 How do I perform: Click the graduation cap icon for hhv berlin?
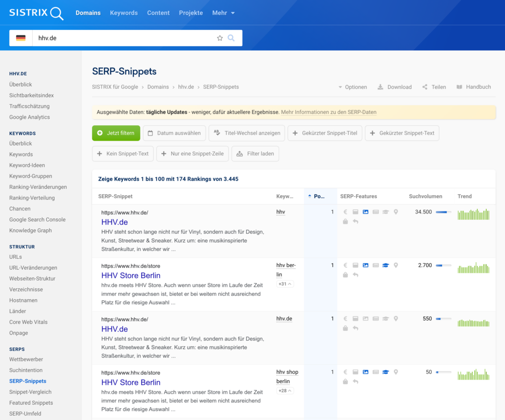coord(386,265)
